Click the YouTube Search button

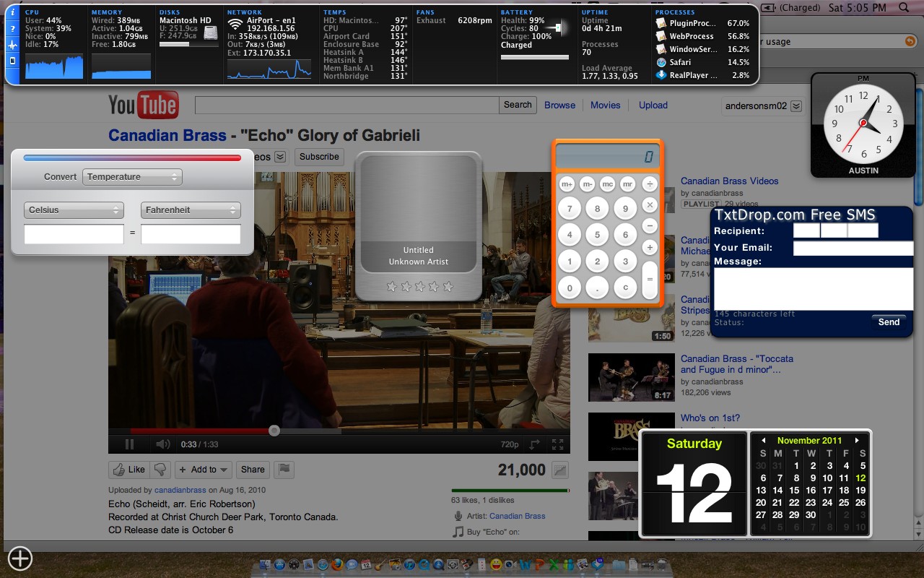[518, 105]
